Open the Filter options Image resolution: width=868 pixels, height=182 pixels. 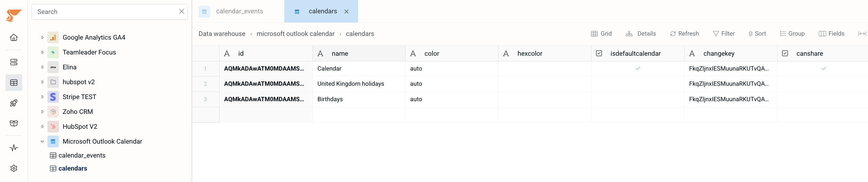click(x=724, y=34)
